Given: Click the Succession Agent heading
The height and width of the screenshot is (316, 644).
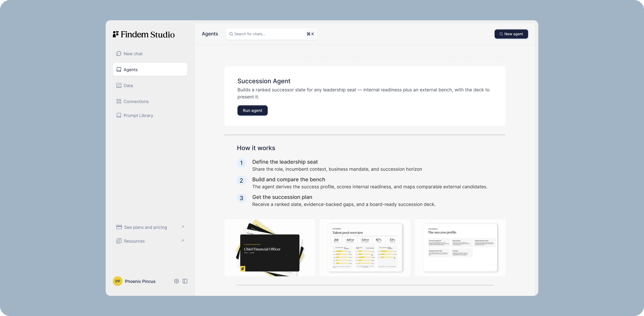Looking at the screenshot, I should click(x=264, y=81).
